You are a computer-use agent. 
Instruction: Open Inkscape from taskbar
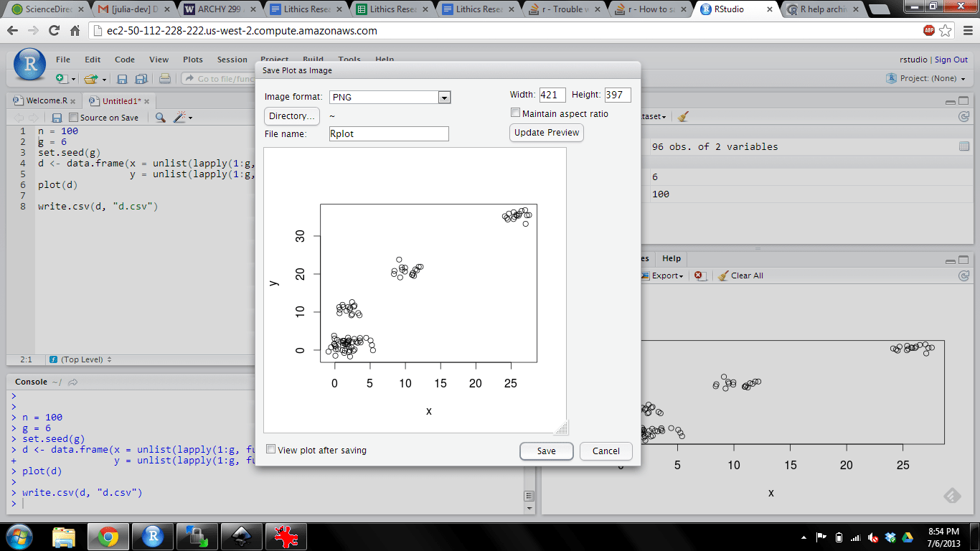[x=240, y=537]
